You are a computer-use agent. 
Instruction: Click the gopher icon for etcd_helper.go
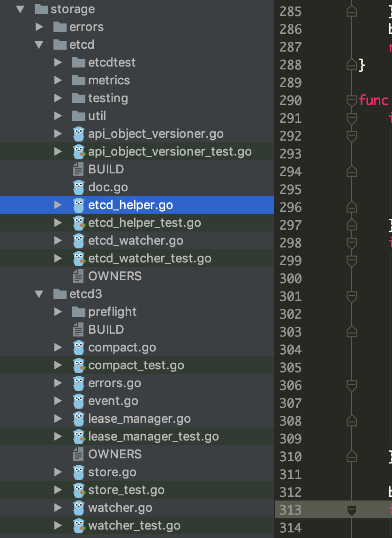pos(79,205)
